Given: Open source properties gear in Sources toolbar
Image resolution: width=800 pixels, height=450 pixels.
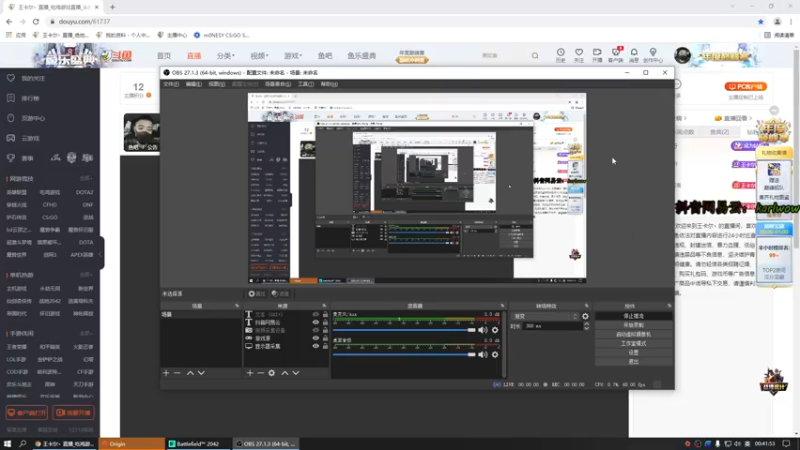Looking at the screenshot, I should [x=272, y=373].
